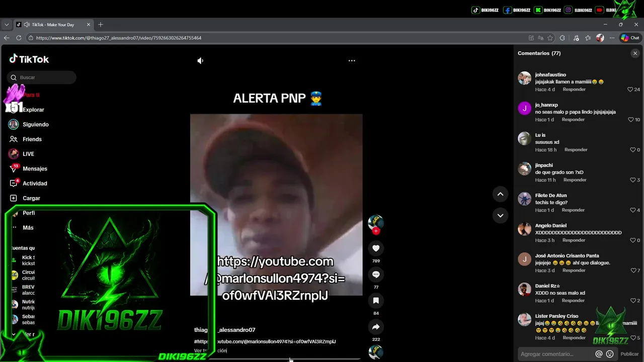Close the Comentarios panel
644x362 pixels.
coord(635,53)
